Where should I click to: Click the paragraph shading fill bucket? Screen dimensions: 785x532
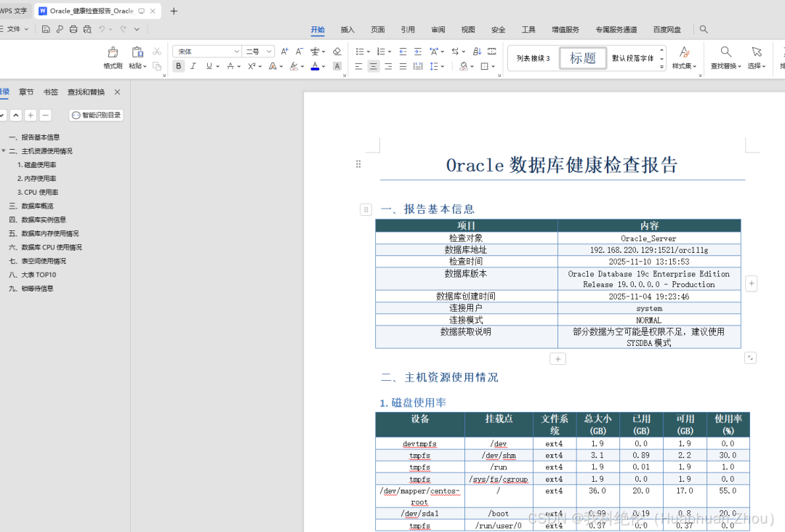[464, 66]
